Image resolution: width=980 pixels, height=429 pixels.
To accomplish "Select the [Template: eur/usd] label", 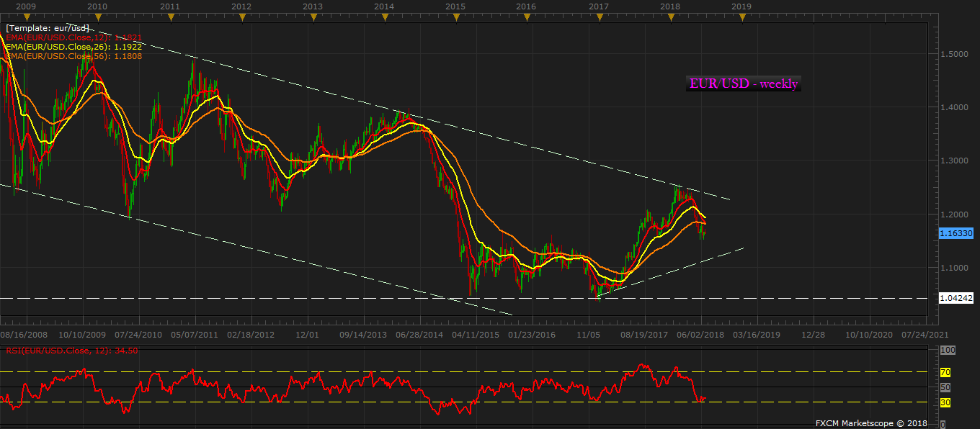I will 47,27.
